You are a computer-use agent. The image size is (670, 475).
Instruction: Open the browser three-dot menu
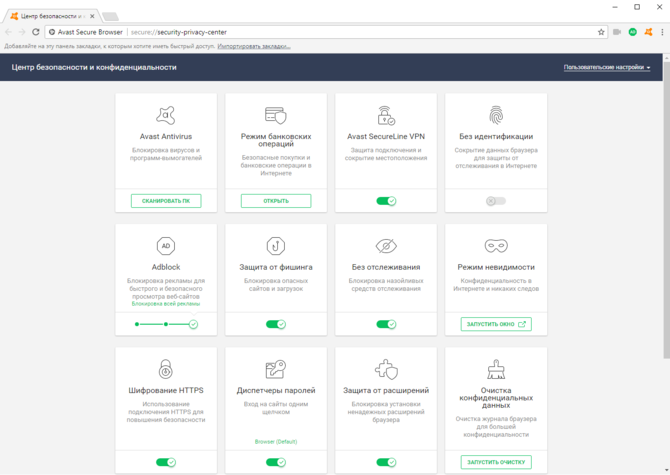pyautogui.click(x=661, y=32)
